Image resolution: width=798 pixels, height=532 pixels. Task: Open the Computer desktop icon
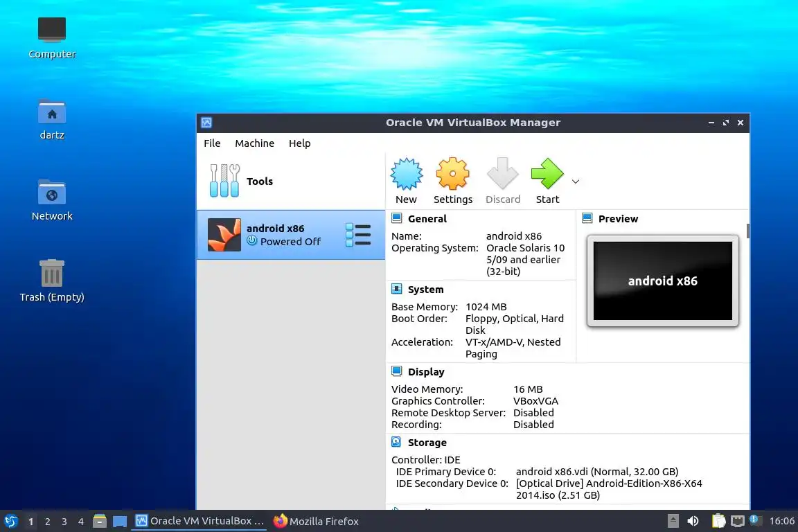tap(52, 30)
